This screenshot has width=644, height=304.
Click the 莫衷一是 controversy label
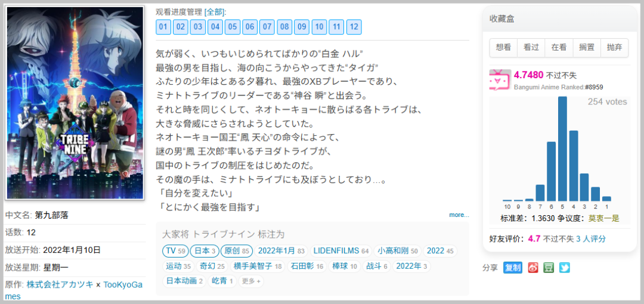point(603,219)
